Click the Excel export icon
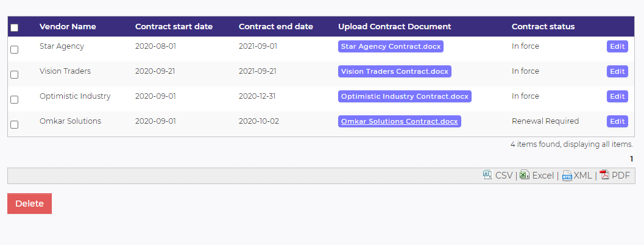Viewport: 644px width, 245px height. pos(524,175)
